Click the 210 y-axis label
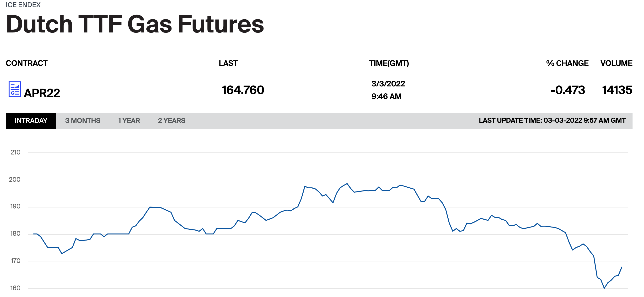 (15, 152)
